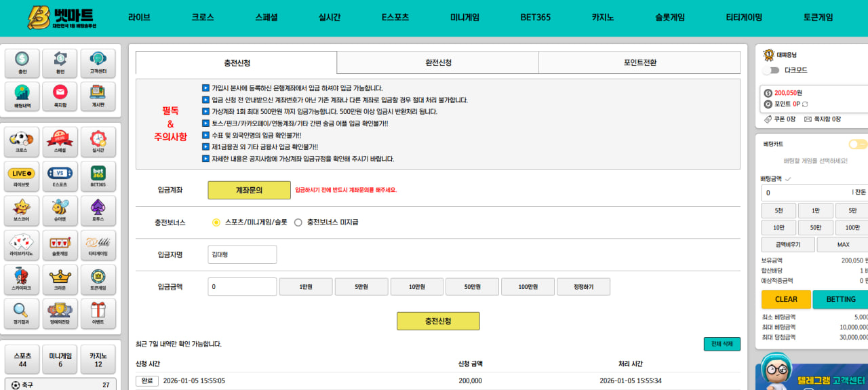Select 스포츠/미니게임/슬롯 bonus radio option
The image size is (868, 390).
(216, 222)
